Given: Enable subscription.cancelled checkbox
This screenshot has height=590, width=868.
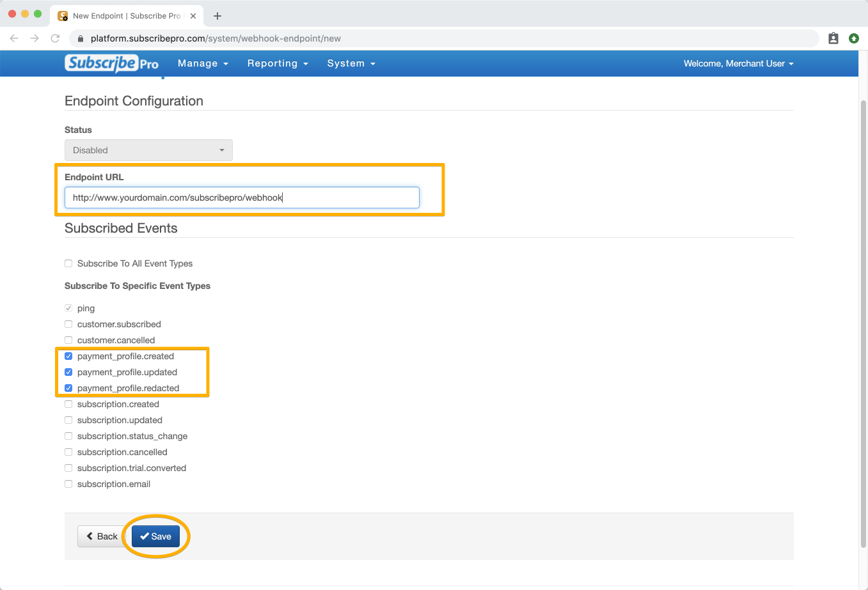Looking at the screenshot, I should [68, 452].
